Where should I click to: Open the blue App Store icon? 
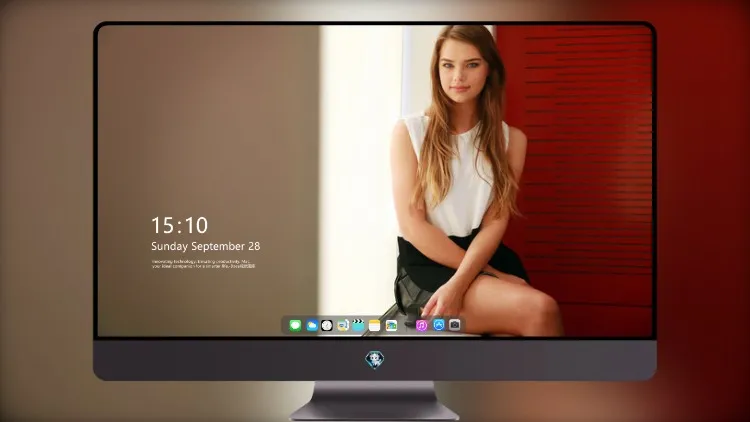[439, 325]
